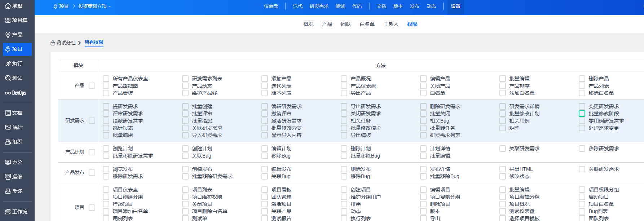Click the 测试分组 breadcrumb link
The width and height of the screenshot is (644, 221).
(x=66, y=43)
